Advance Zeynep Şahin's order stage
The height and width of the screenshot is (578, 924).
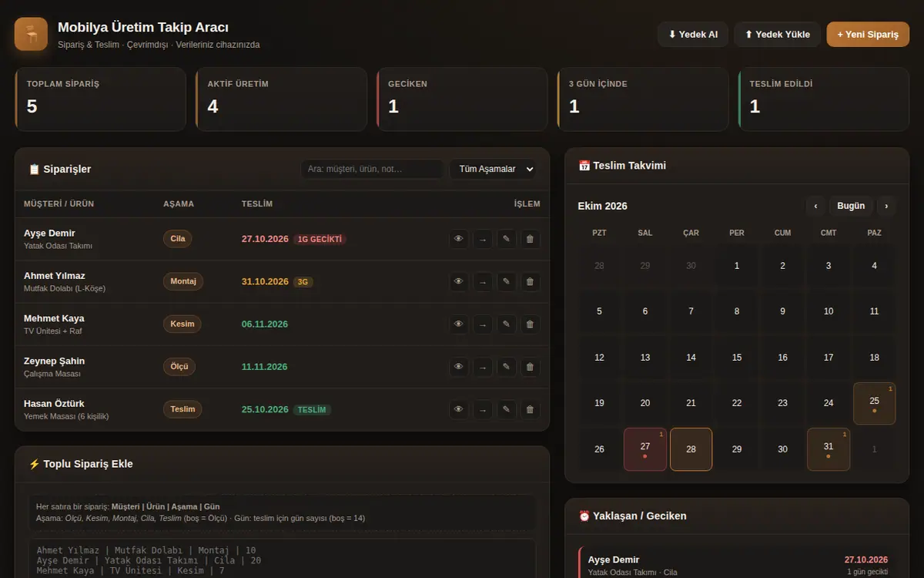point(483,367)
